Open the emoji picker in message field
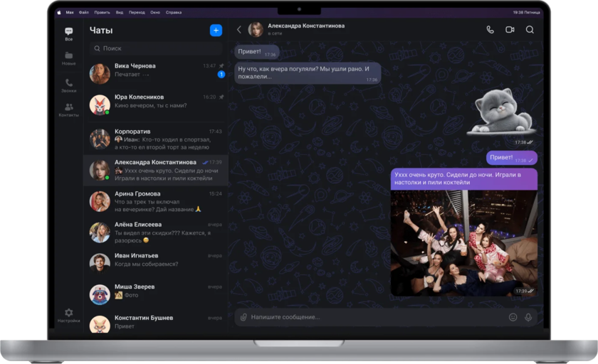 click(x=513, y=317)
